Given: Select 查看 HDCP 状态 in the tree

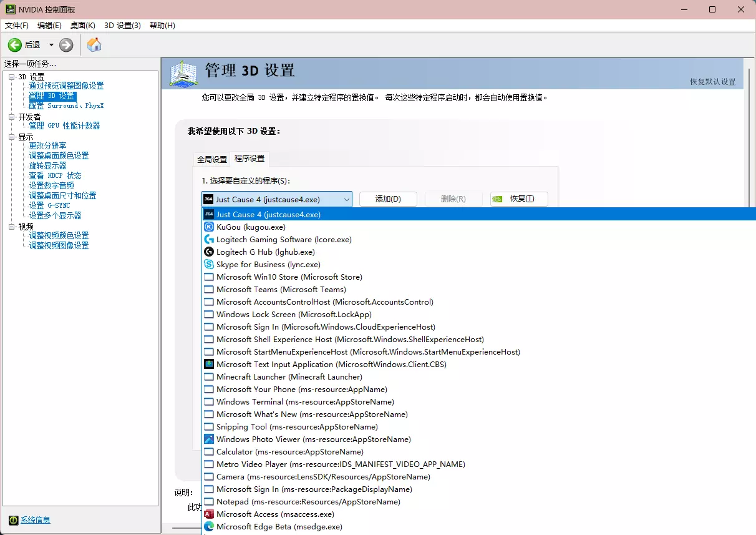Looking at the screenshot, I should click(55, 175).
